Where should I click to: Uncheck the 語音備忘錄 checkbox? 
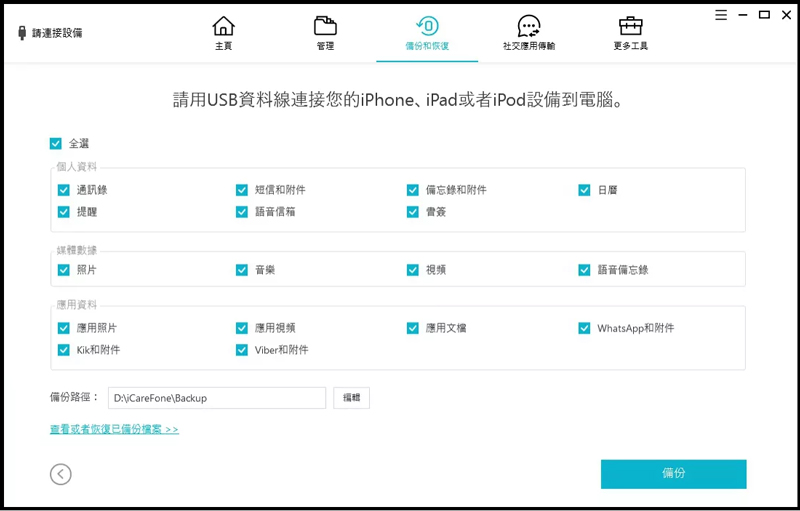click(584, 270)
